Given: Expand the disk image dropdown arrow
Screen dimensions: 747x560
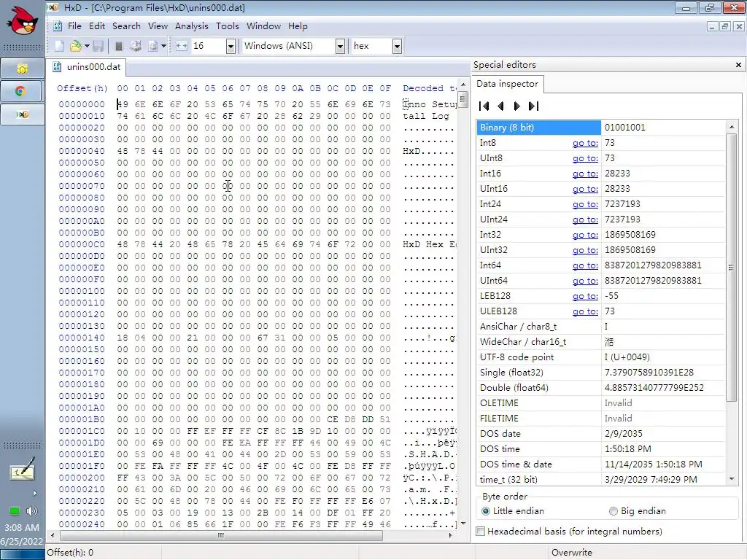Looking at the screenshot, I should click(x=163, y=46).
